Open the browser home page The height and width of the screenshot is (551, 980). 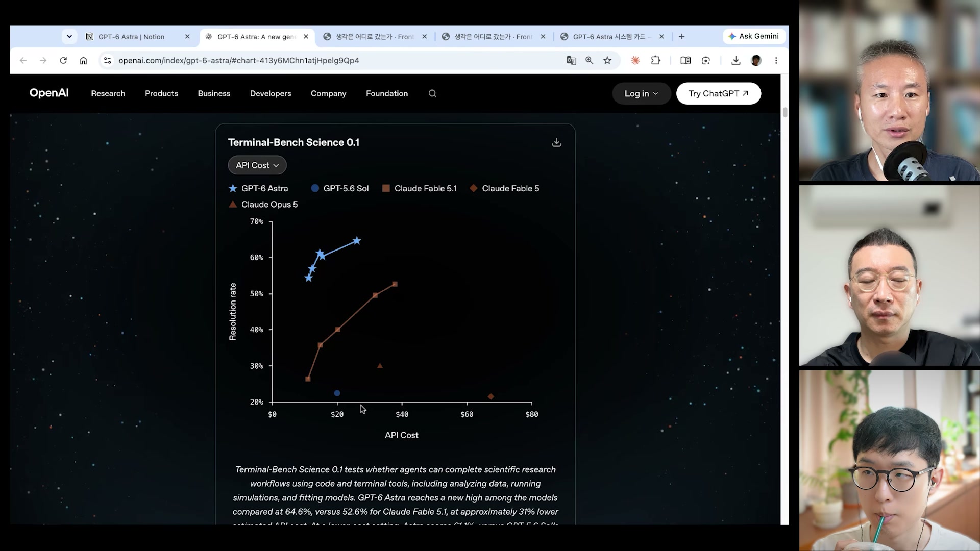click(83, 60)
